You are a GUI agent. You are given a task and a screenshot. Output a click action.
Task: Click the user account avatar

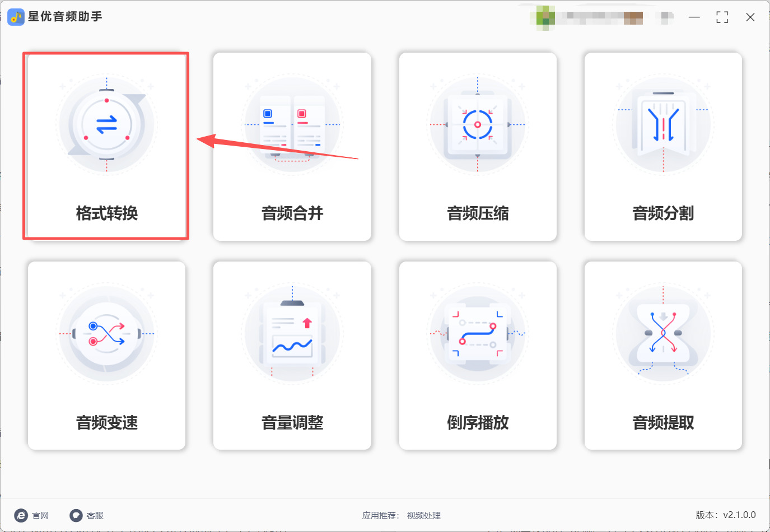(x=545, y=17)
